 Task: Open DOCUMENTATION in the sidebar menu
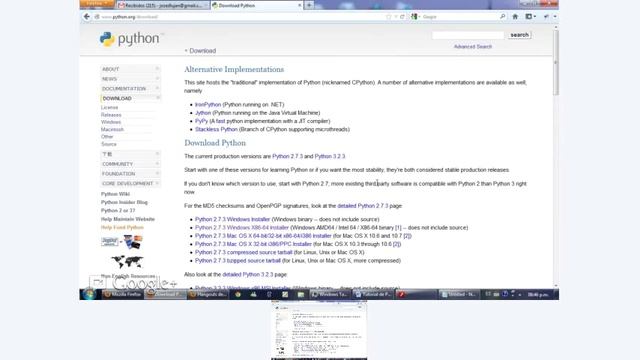pyautogui.click(x=130, y=89)
